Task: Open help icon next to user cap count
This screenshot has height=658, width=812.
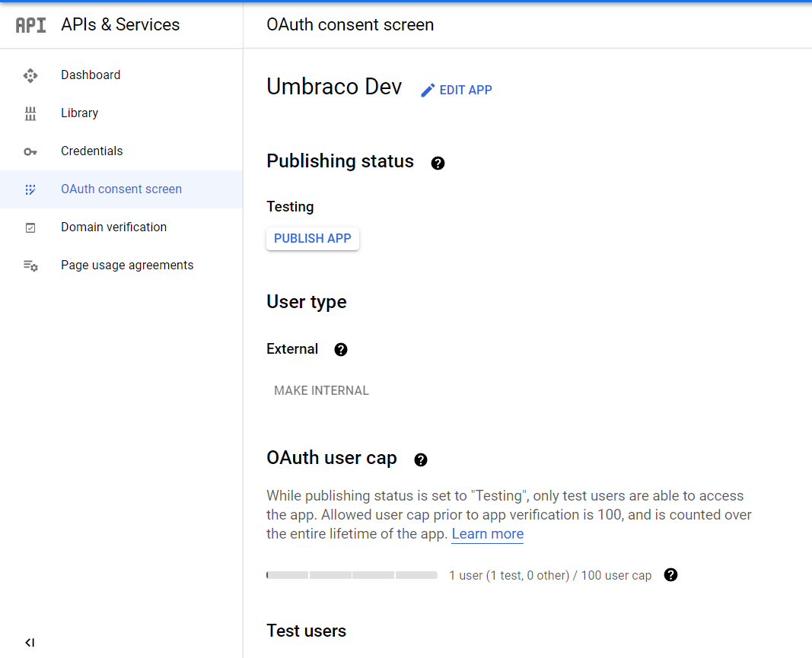Action: pos(670,574)
